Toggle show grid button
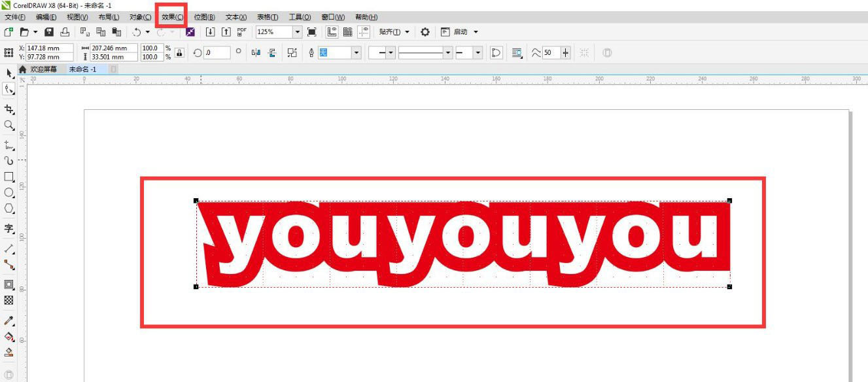 coord(347,32)
